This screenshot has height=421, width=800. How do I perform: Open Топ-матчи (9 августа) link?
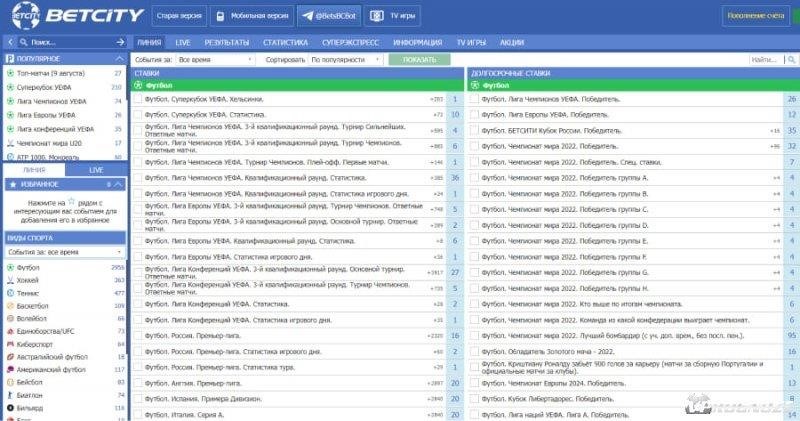click(51, 73)
